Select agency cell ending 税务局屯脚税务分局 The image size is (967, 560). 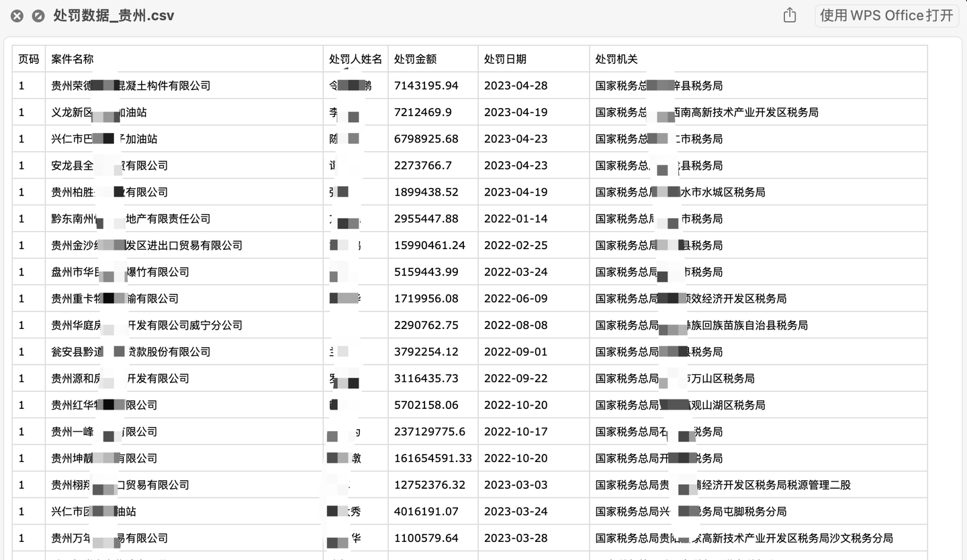click(758, 511)
